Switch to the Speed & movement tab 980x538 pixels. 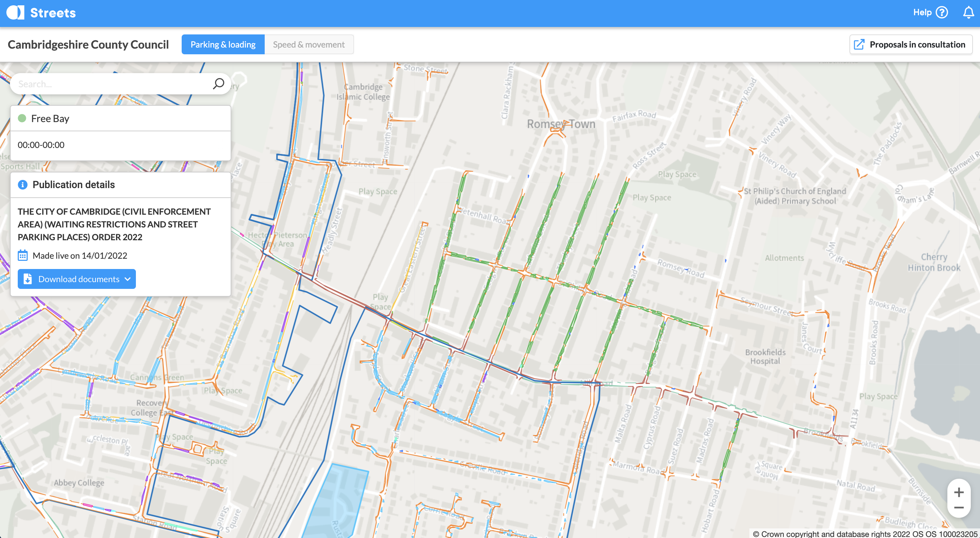click(x=309, y=44)
